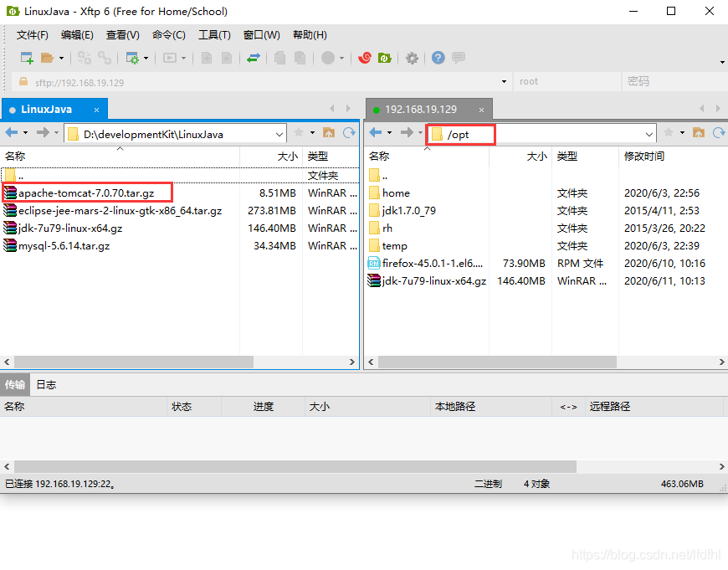
Task: Open the dropdown beside the session properties icon
Action: 146,59
